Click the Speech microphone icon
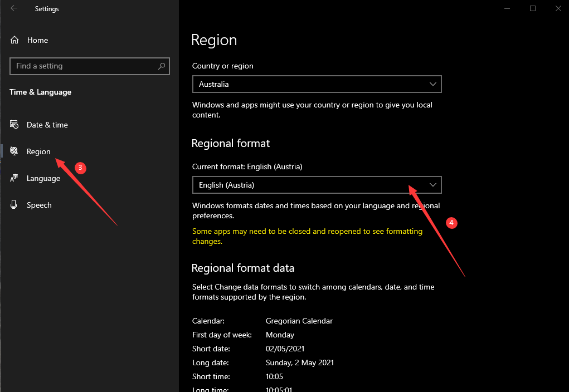This screenshot has height=392, width=569. (14, 205)
